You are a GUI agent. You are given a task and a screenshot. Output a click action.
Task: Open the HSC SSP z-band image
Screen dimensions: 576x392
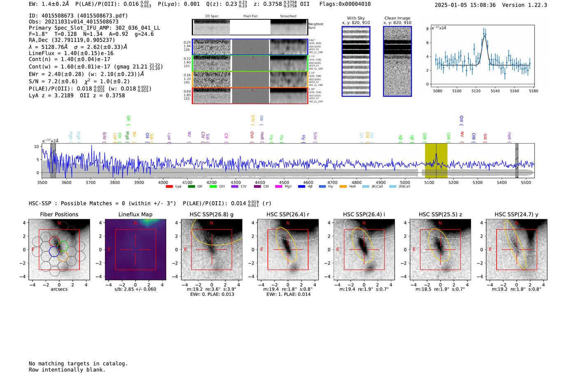[x=440, y=250]
